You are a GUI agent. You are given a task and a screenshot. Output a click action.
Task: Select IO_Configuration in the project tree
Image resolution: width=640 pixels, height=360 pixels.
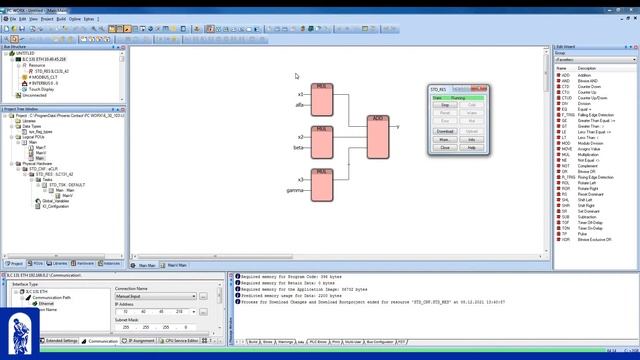56,207
